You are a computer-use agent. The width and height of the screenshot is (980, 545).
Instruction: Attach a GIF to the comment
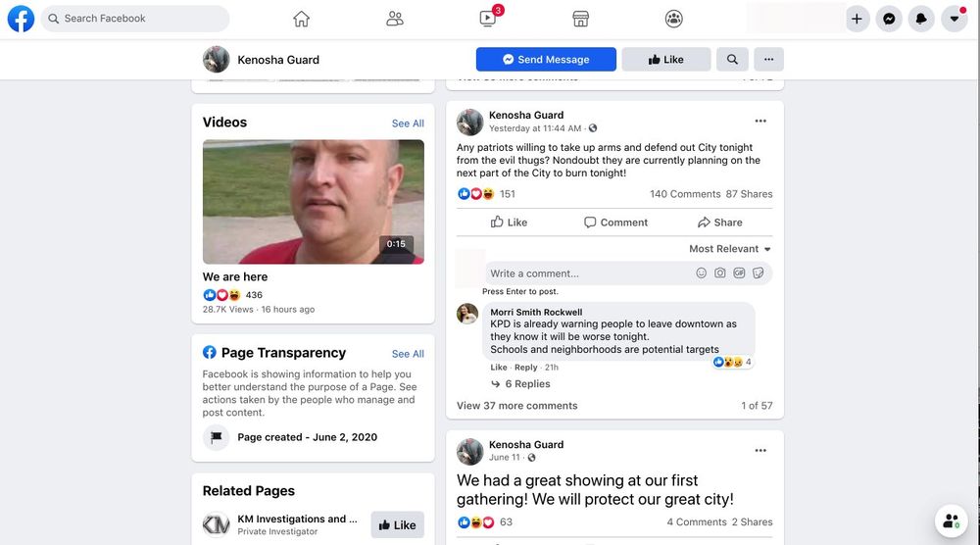click(739, 273)
